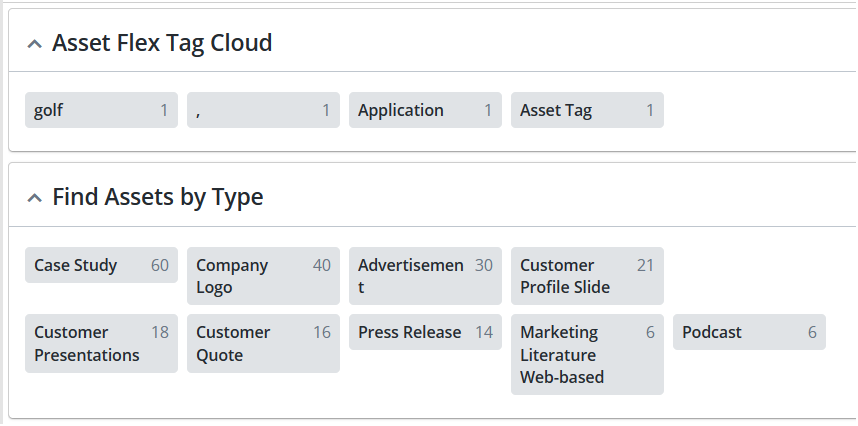
Task: Show Company Logo assets
Action: (263, 276)
